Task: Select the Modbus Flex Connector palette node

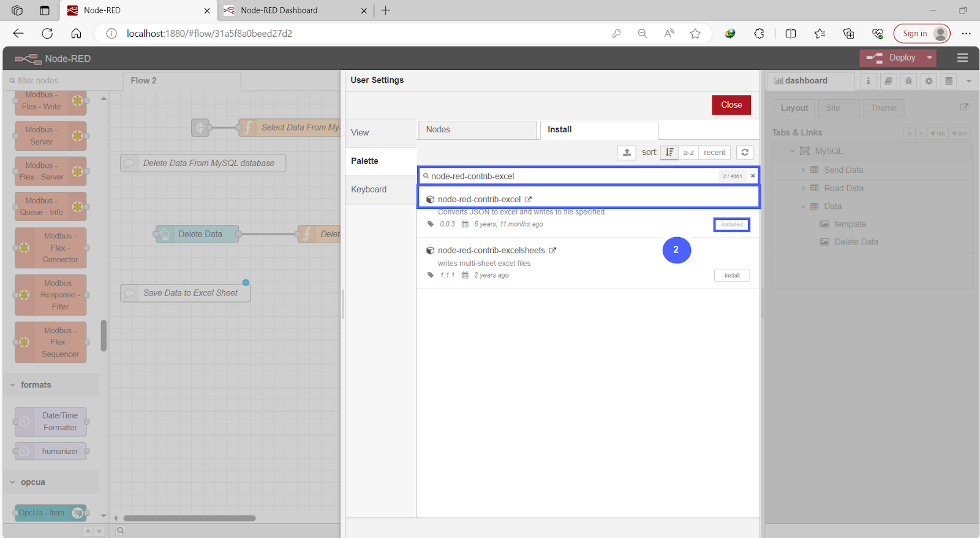Action: [x=51, y=248]
